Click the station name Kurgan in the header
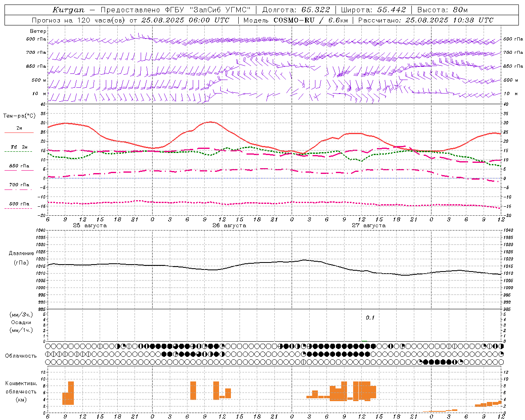Image resolution: width=525 pixels, height=420 pixels. pyautogui.click(x=68, y=10)
